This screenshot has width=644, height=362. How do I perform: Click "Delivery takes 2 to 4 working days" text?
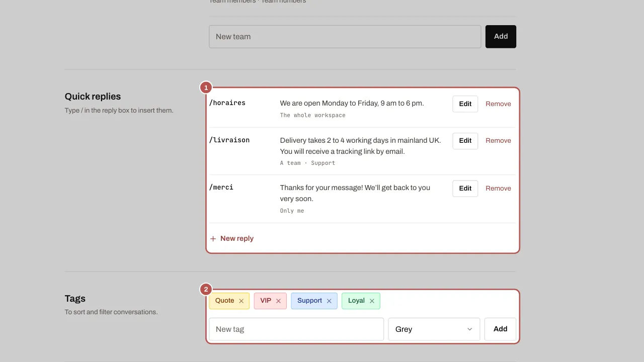pyautogui.click(x=361, y=146)
